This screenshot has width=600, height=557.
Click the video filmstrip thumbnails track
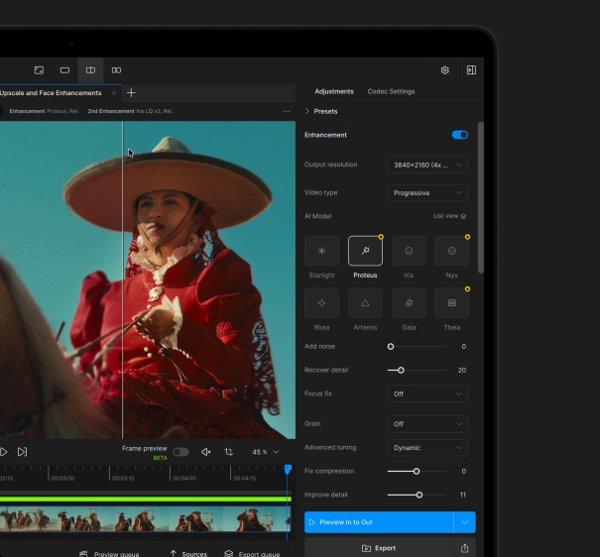click(145, 519)
